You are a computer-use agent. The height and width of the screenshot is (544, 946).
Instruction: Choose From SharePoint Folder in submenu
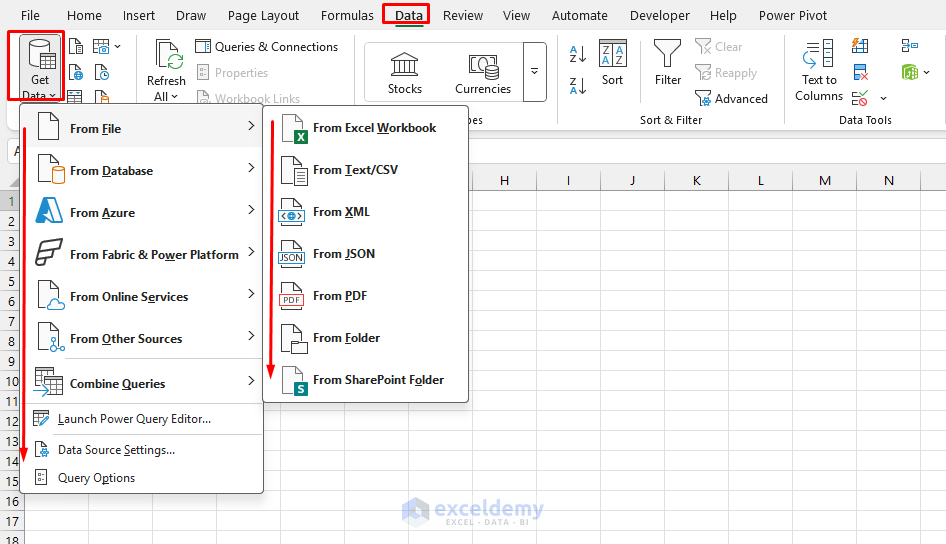[x=366, y=380]
